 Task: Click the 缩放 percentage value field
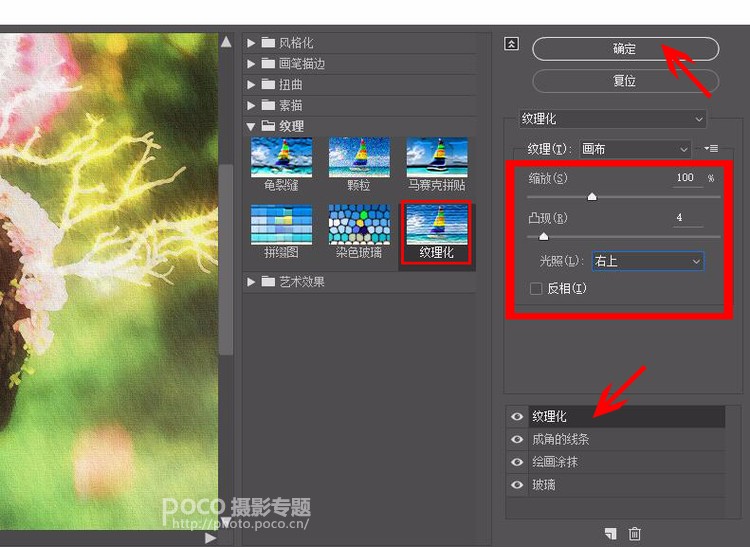(686, 178)
